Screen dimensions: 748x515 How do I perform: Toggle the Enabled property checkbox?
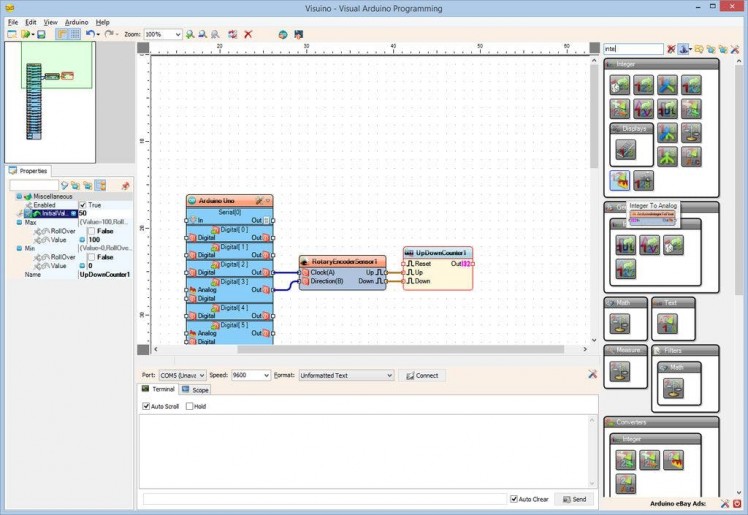83,205
